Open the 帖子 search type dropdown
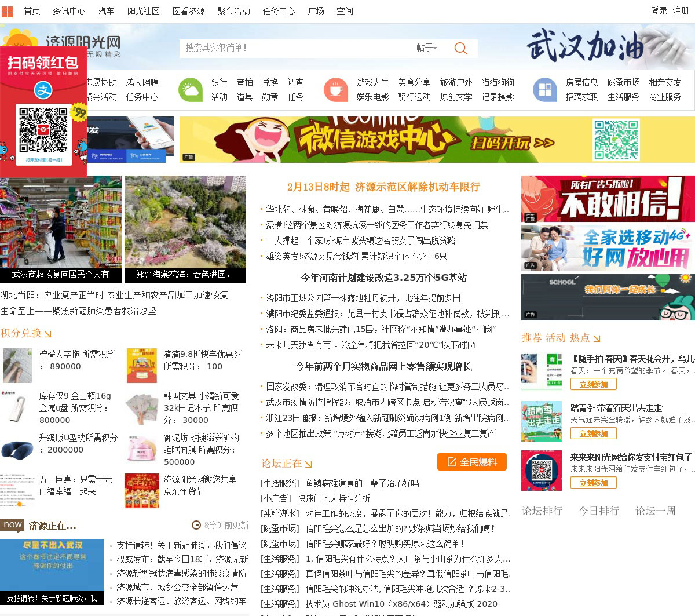 [427, 48]
